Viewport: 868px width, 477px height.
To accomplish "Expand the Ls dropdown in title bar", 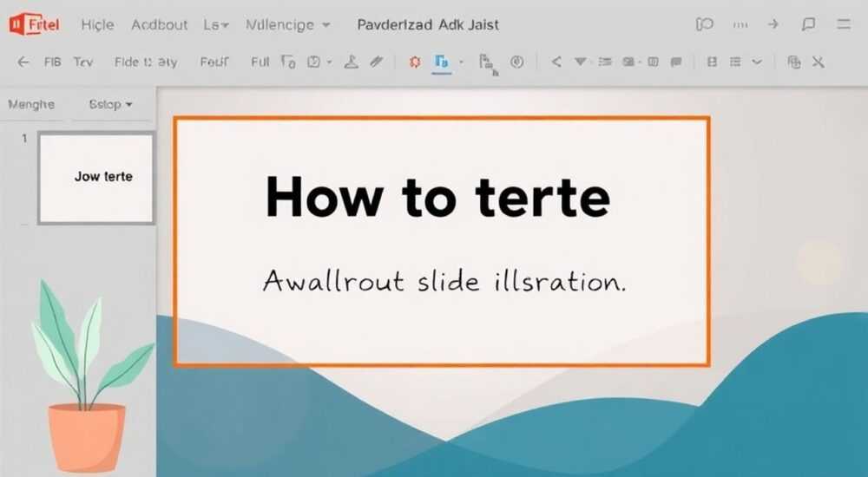I will coord(216,25).
